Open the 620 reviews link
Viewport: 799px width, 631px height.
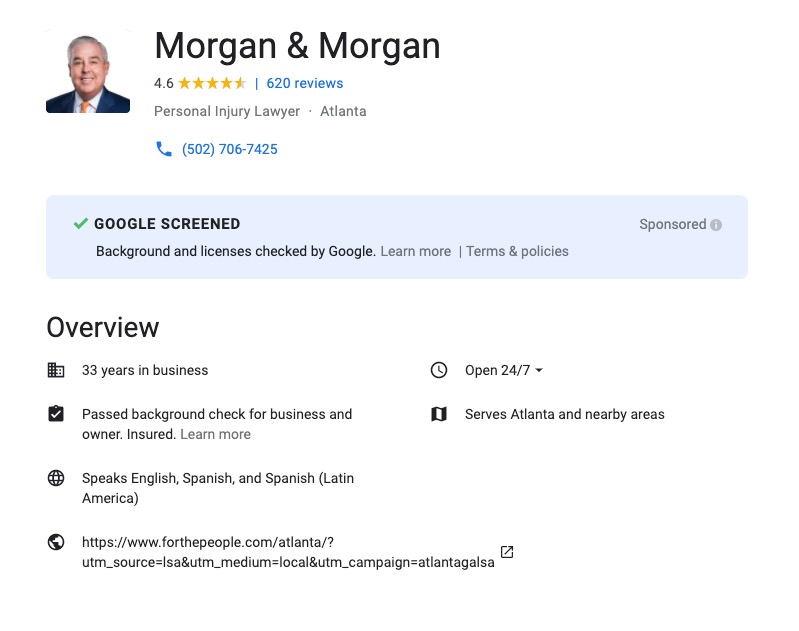coord(304,83)
